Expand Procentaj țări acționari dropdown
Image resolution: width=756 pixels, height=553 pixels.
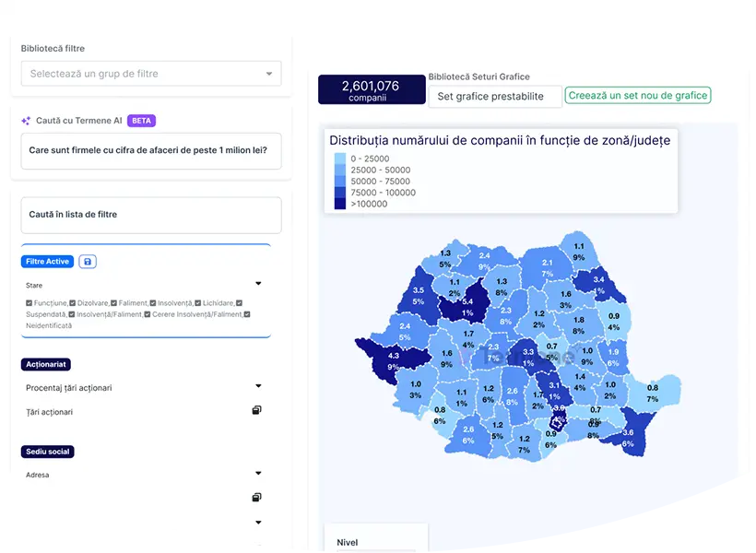[x=258, y=387]
